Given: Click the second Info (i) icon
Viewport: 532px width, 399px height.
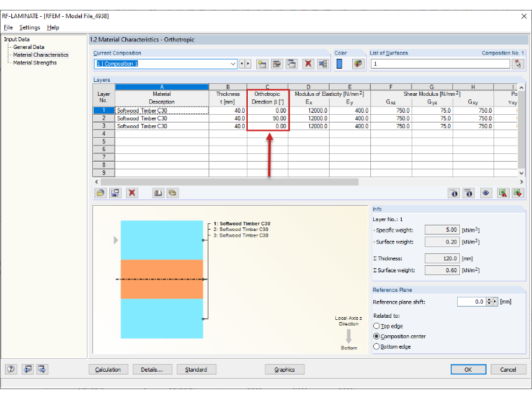Looking at the screenshot, I should (x=469, y=193).
